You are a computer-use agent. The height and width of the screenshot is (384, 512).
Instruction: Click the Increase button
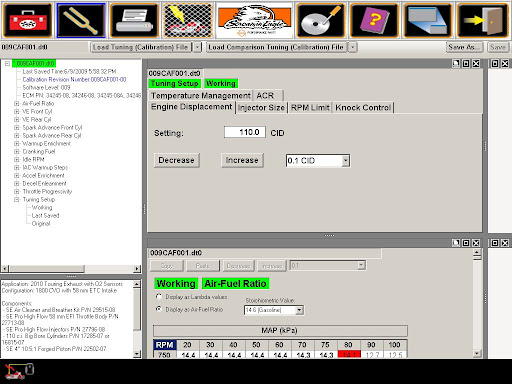coord(242,160)
